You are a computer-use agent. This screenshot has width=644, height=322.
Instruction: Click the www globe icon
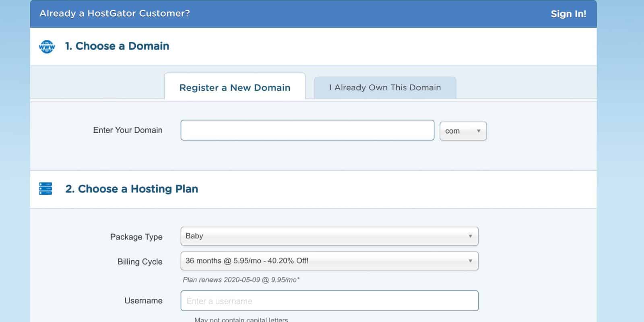pos(47,47)
